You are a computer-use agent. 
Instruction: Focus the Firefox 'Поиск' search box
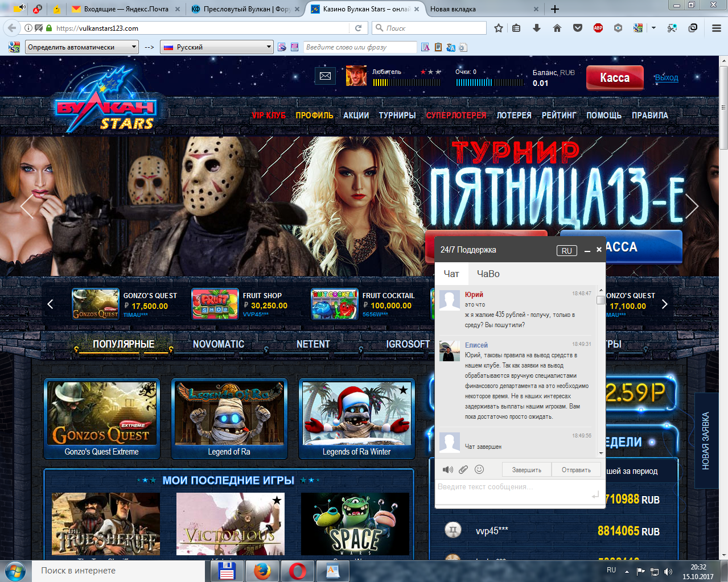point(429,28)
